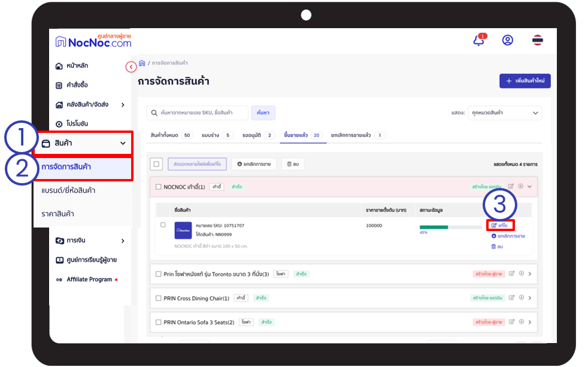Expand the PRIN Ontario Sofa 3 Seats row

click(530, 322)
